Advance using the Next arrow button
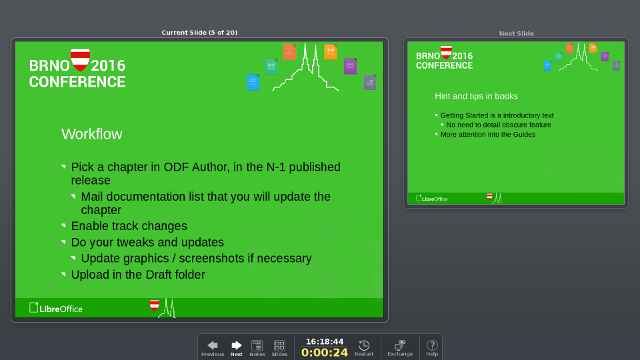This screenshot has width=640, height=360. [236, 348]
